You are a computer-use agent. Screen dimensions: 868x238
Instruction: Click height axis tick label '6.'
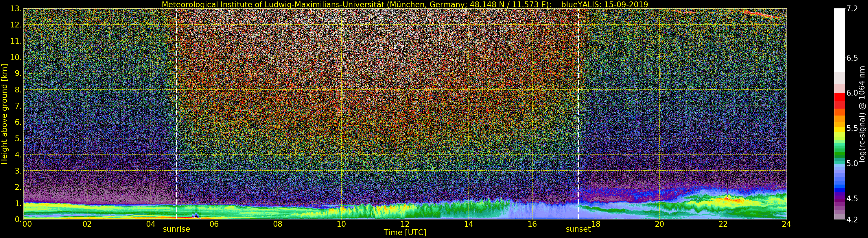coord(18,122)
